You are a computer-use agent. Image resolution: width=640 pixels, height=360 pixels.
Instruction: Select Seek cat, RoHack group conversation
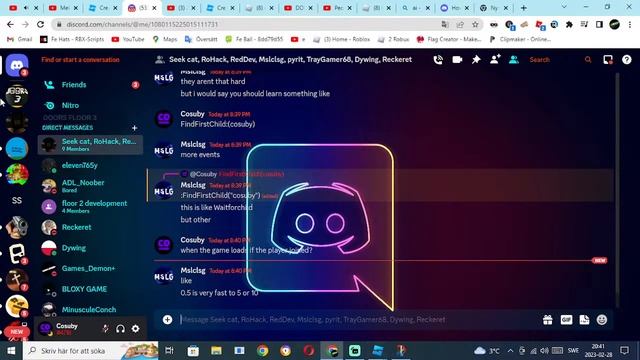91,144
